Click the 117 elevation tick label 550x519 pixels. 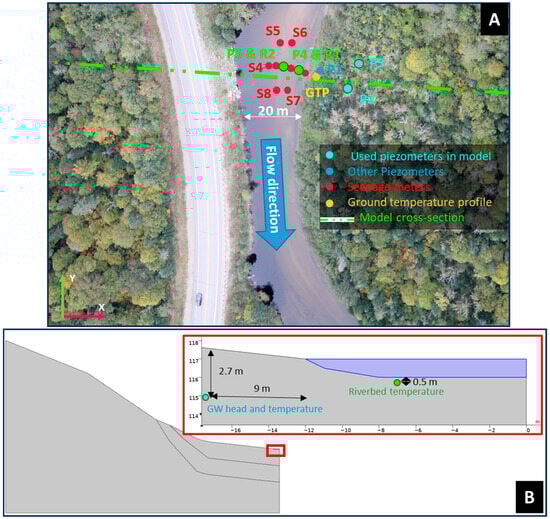[194, 361]
